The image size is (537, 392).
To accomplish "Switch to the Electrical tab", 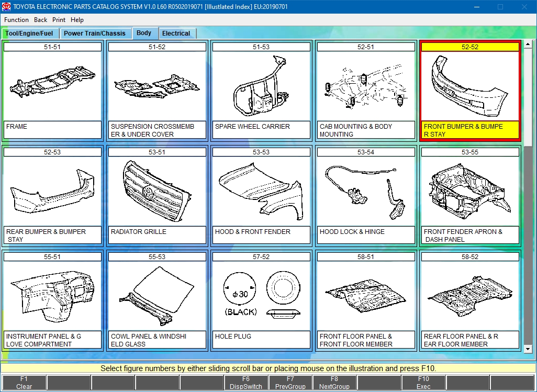I will pos(176,33).
